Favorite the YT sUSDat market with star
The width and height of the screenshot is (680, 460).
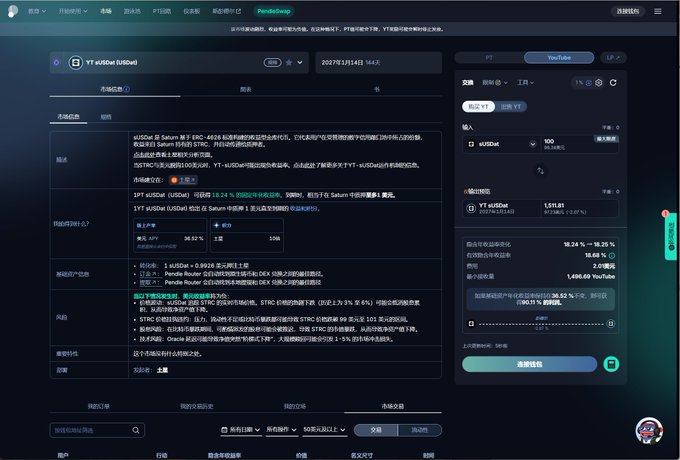[289, 62]
